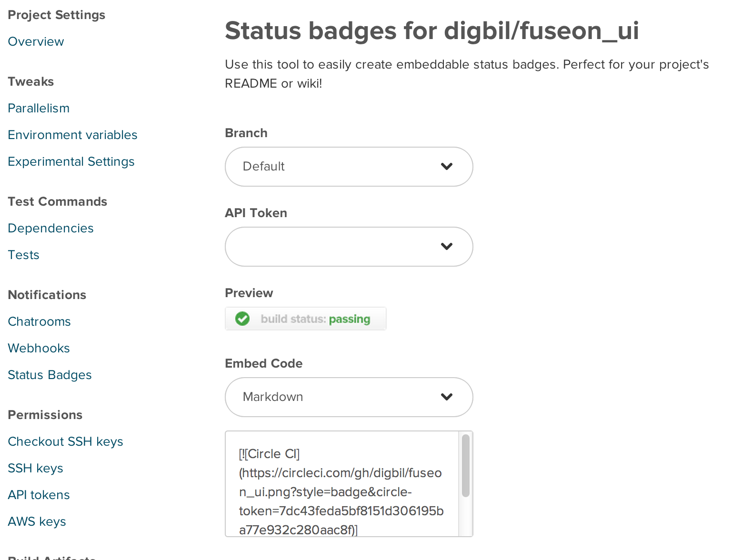This screenshot has height=560, width=742.
Task: Open the Chatrooms notifications page
Action: pos(39,321)
